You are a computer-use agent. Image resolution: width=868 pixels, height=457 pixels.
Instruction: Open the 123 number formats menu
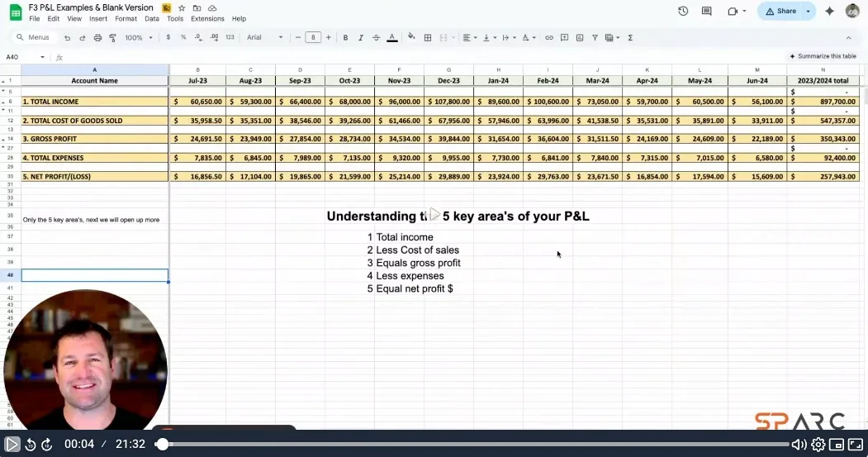[x=230, y=38]
